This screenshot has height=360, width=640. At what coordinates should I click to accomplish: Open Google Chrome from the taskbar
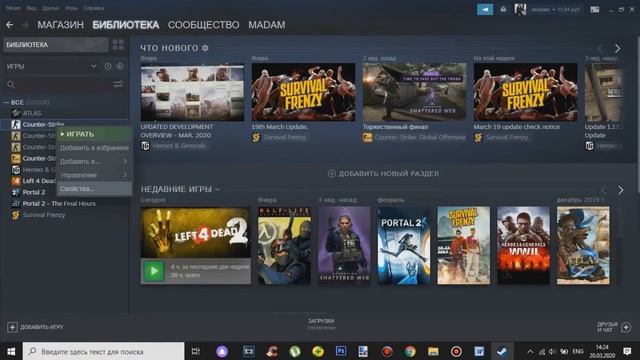pyautogui.click(x=410, y=351)
